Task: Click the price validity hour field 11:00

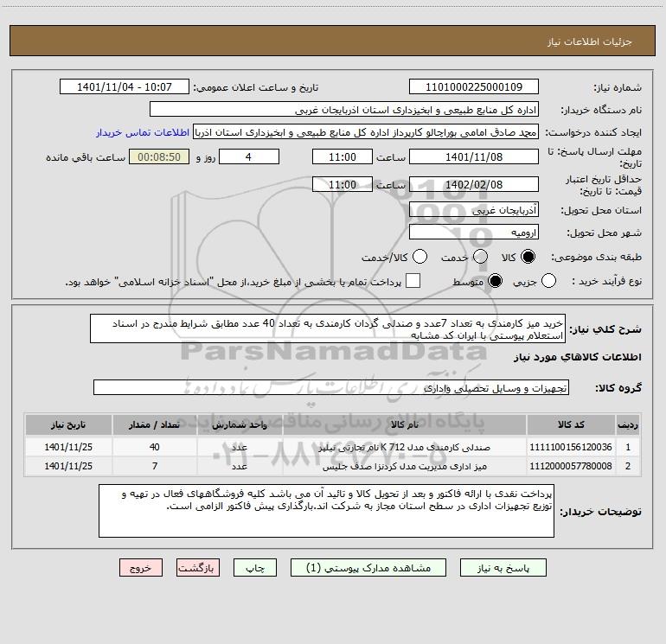Action: [343, 185]
